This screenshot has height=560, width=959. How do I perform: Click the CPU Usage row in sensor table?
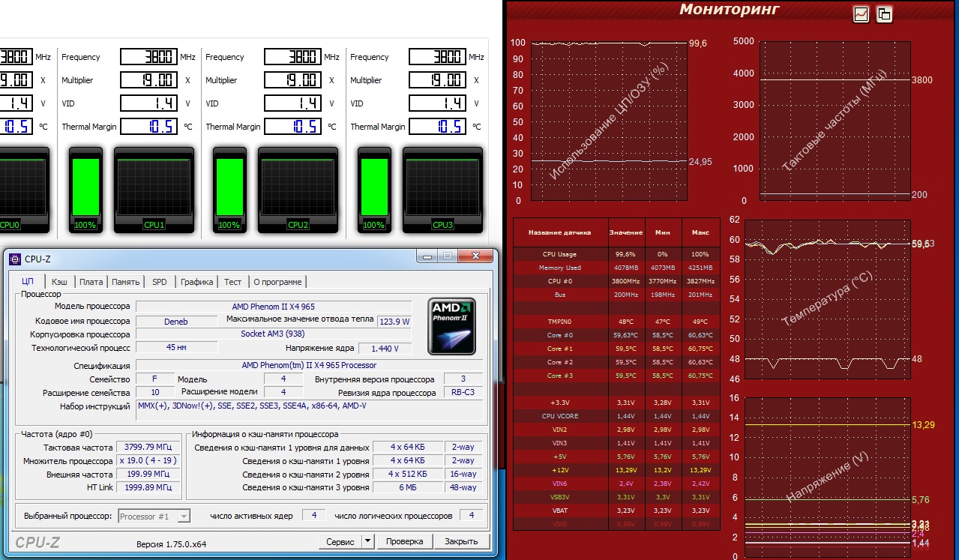click(616, 254)
